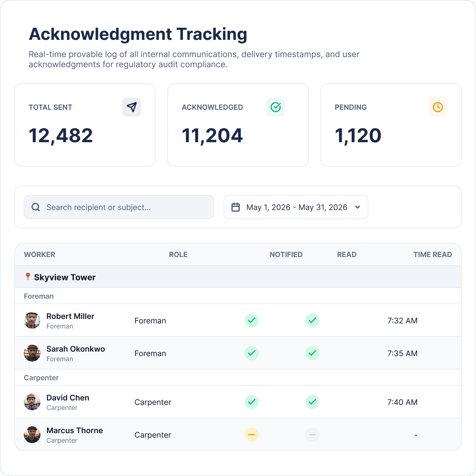Click David Chen's notified checkmark
Viewport: 476px width, 476px height.
(252, 402)
